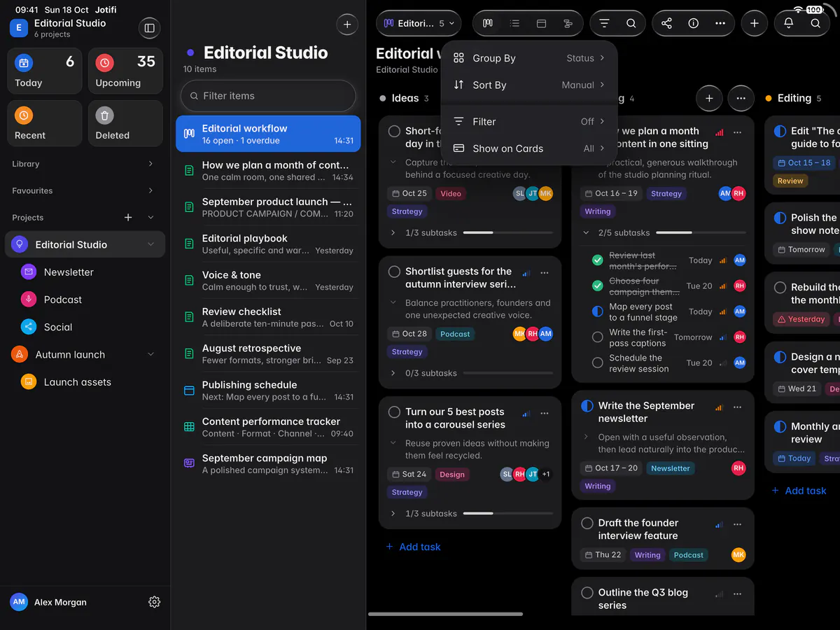840x630 pixels.
Task: Click the Filter items search field
Action: (x=268, y=96)
